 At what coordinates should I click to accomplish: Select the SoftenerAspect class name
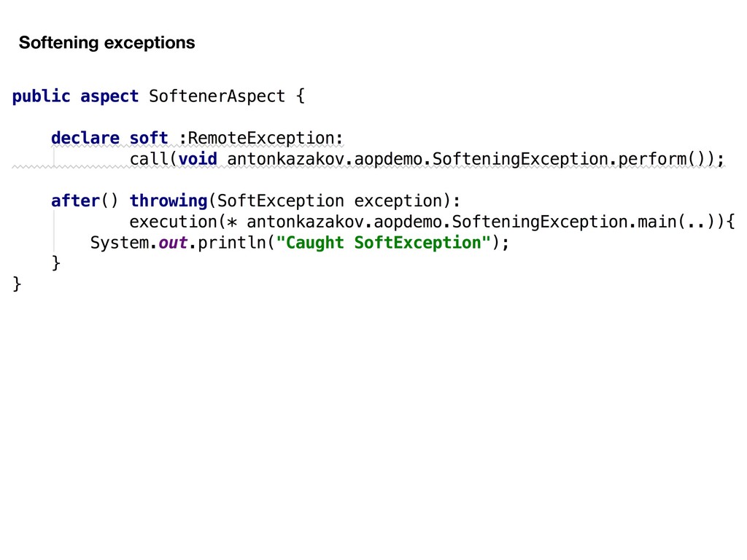[x=217, y=97]
